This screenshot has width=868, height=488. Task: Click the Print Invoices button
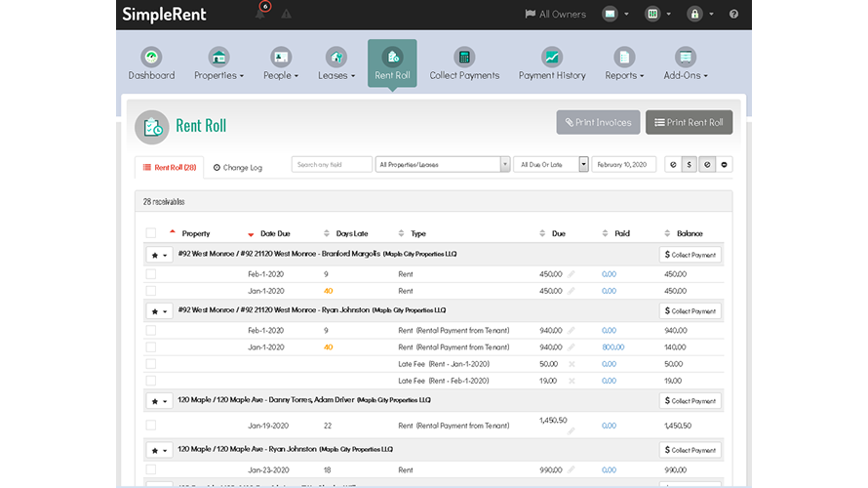pyautogui.click(x=598, y=122)
